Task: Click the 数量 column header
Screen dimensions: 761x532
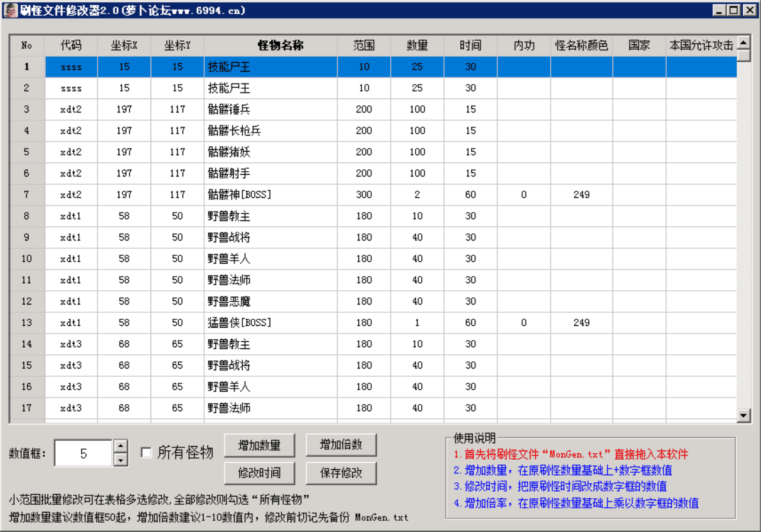Action: coord(416,45)
